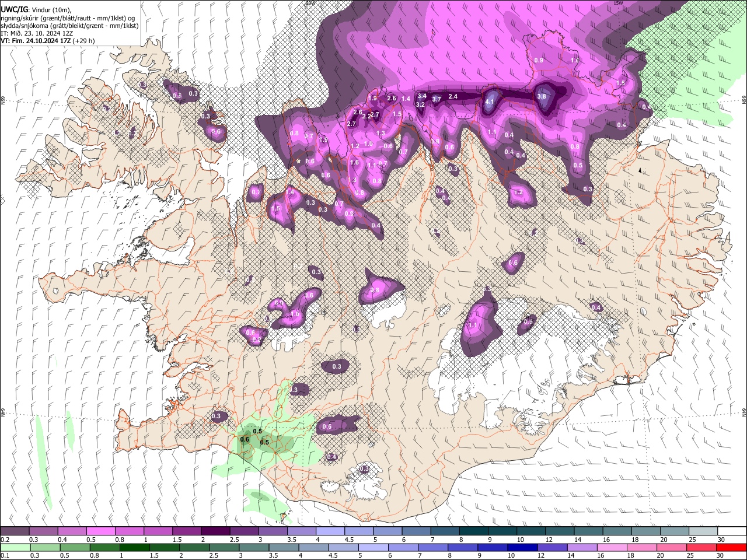The width and height of the screenshot is (747, 560).
Task: Click the 15W longitude label at the top
Action: (x=618, y=3)
